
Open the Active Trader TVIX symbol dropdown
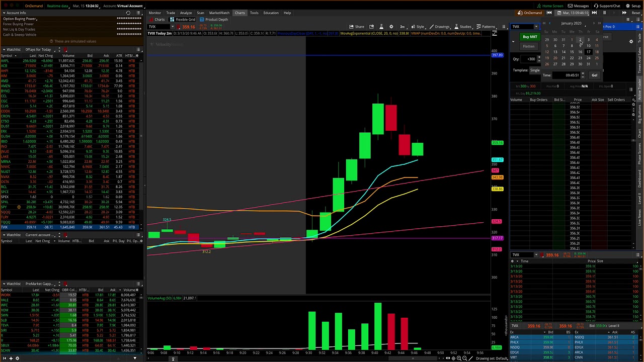pos(536,27)
